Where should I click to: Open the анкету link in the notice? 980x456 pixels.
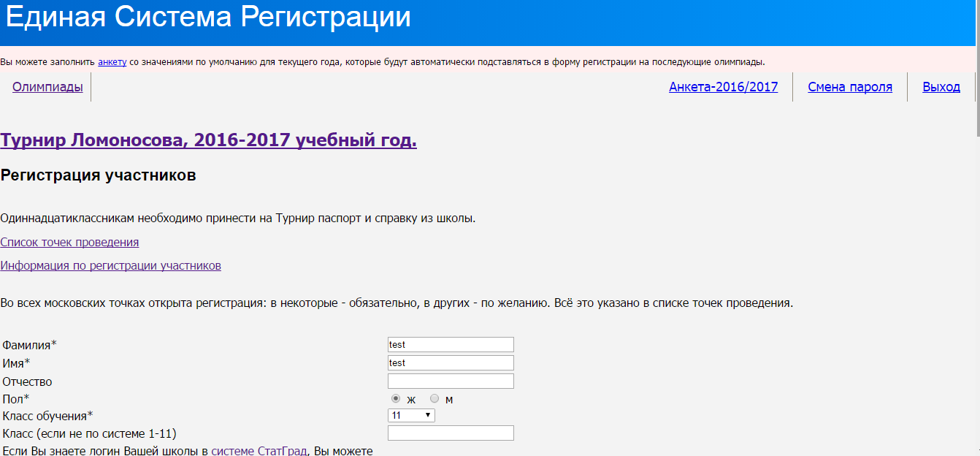(x=112, y=62)
